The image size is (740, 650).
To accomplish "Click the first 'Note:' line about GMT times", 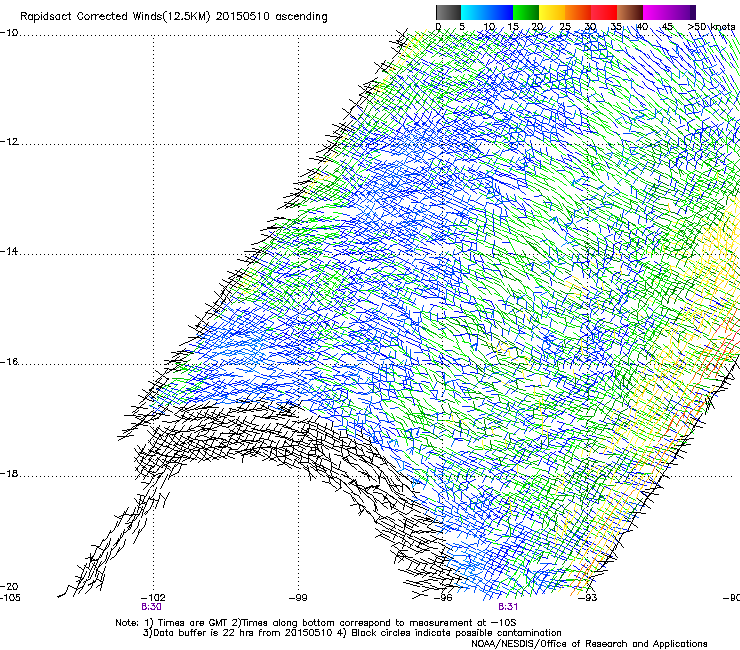I will pos(316,623).
